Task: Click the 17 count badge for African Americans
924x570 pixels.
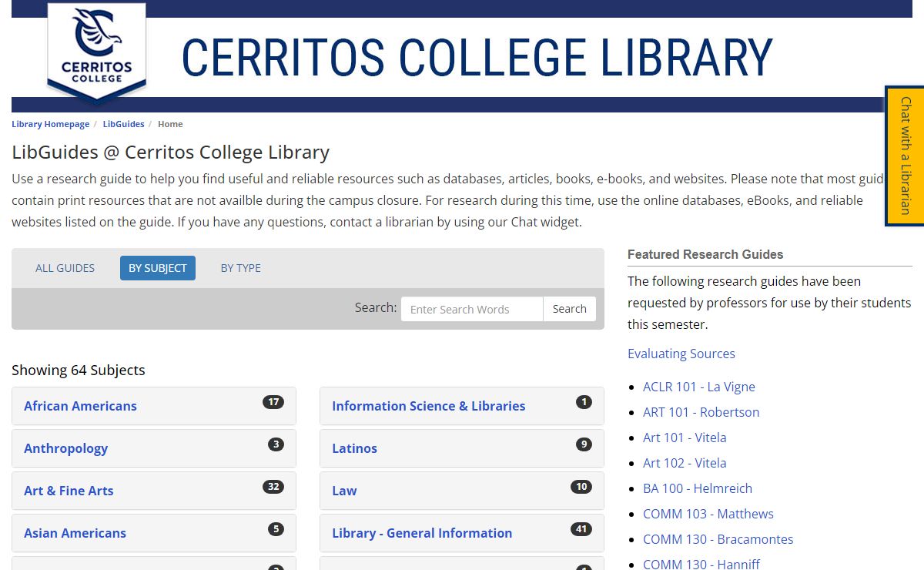Action: pyautogui.click(x=273, y=402)
